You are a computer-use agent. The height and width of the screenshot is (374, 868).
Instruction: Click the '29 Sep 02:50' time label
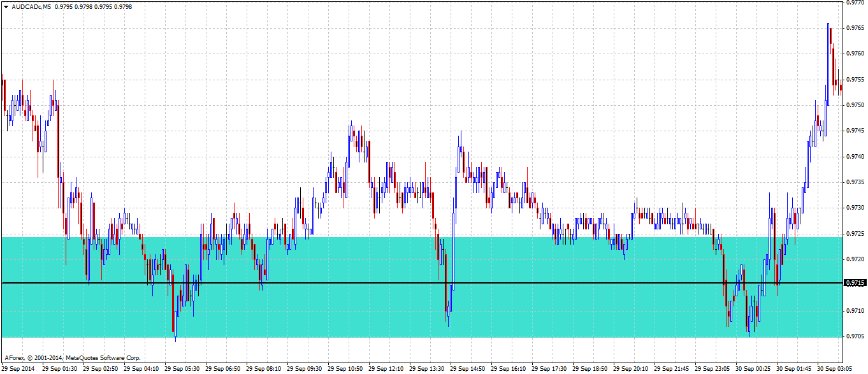pyautogui.click(x=101, y=369)
